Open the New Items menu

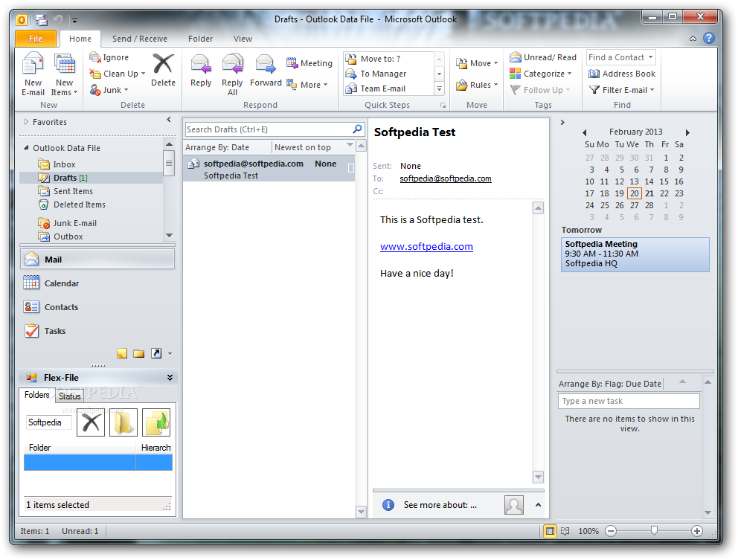point(65,74)
